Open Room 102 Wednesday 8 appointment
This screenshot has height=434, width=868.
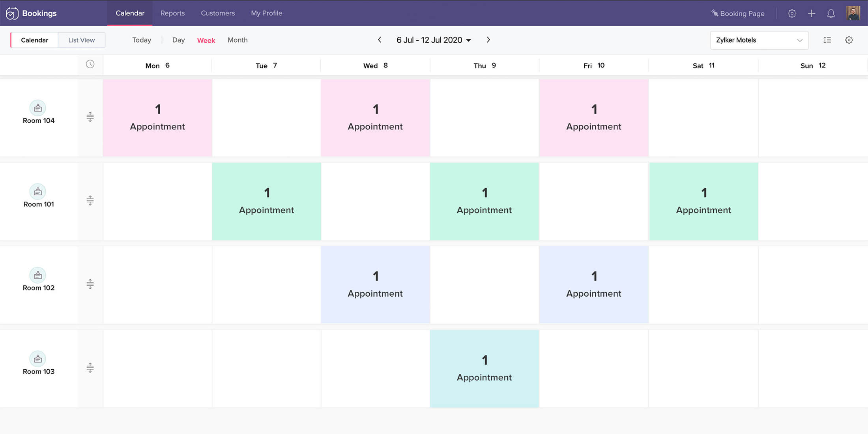point(375,285)
